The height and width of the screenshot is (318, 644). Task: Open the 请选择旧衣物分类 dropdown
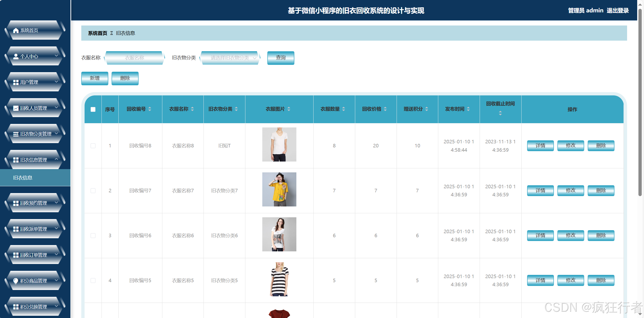click(x=230, y=58)
